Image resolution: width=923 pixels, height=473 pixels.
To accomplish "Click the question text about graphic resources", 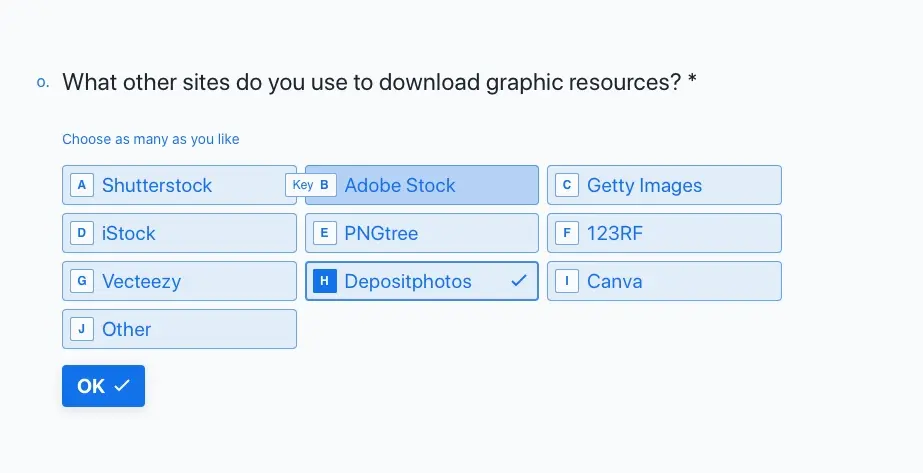I will 379,82.
